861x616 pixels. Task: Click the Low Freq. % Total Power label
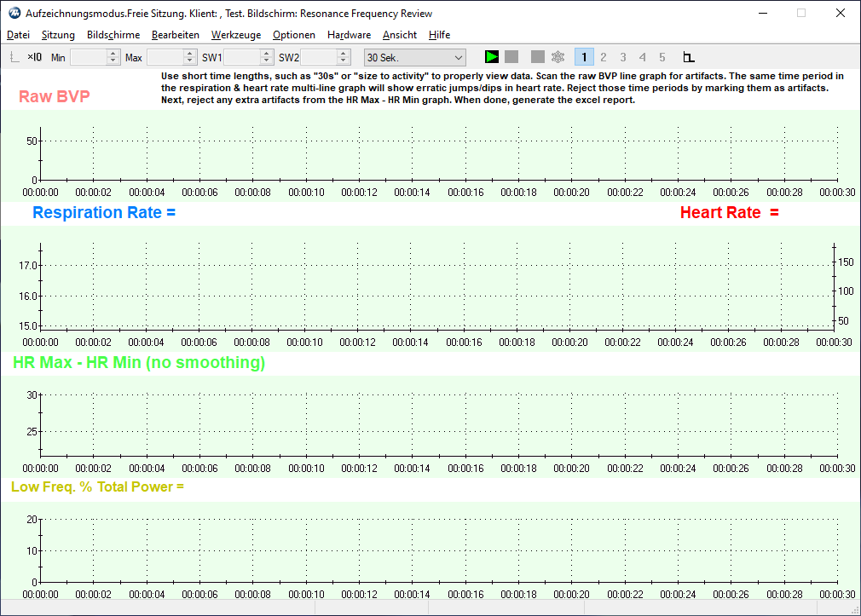click(x=97, y=487)
